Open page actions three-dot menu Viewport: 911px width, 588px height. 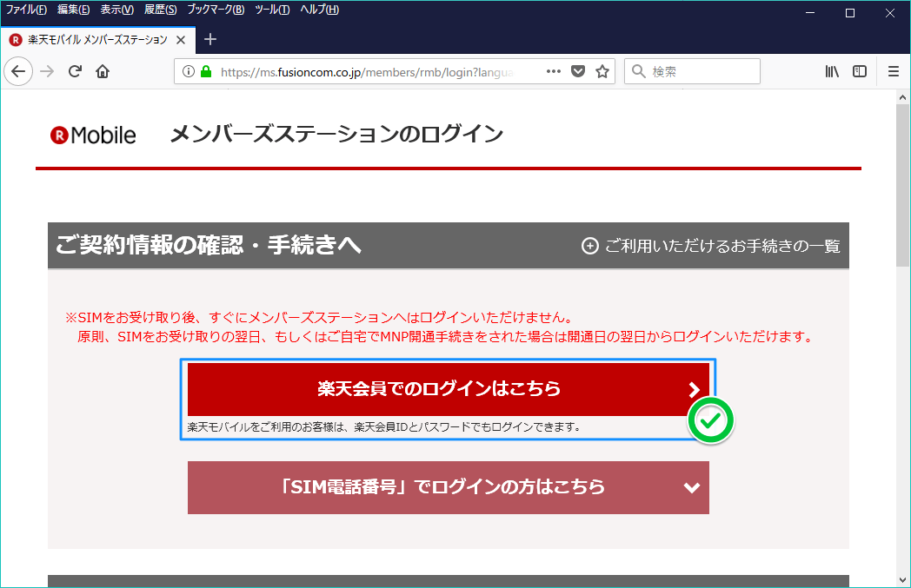pos(554,71)
